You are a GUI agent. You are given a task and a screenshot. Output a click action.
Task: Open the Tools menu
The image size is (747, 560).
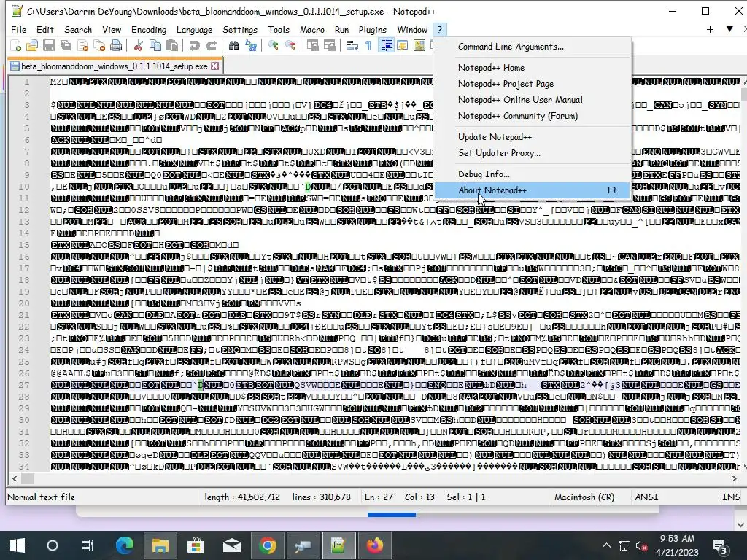coord(279,29)
